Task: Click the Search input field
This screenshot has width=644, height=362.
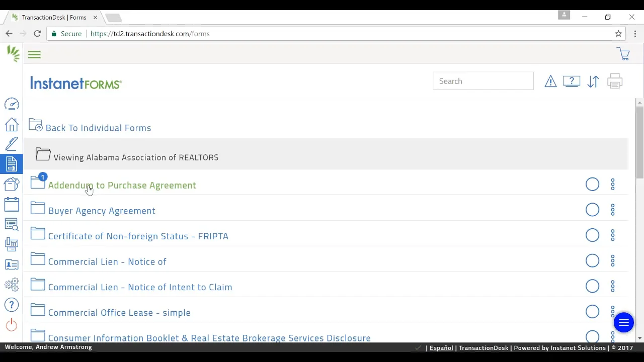Action: click(x=483, y=81)
